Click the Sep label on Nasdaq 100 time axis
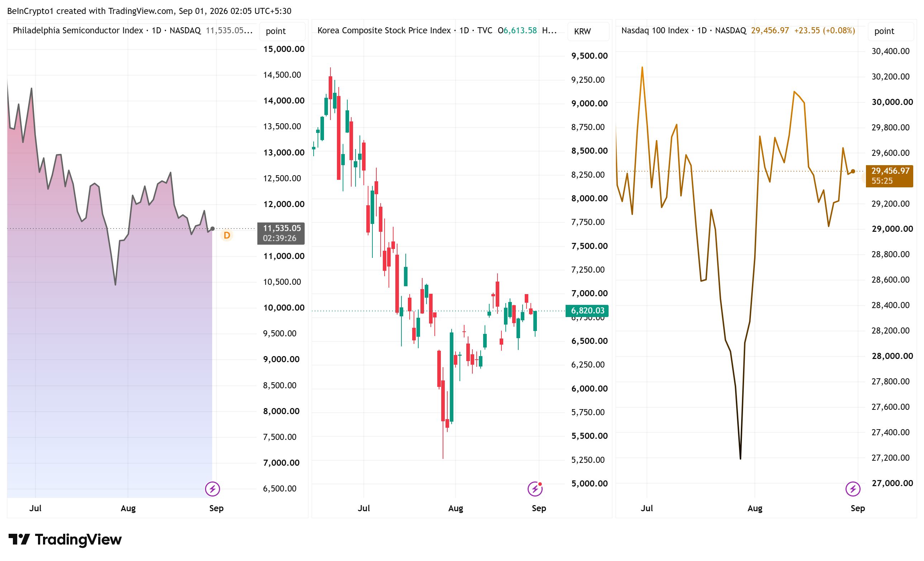 tap(858, 508)
